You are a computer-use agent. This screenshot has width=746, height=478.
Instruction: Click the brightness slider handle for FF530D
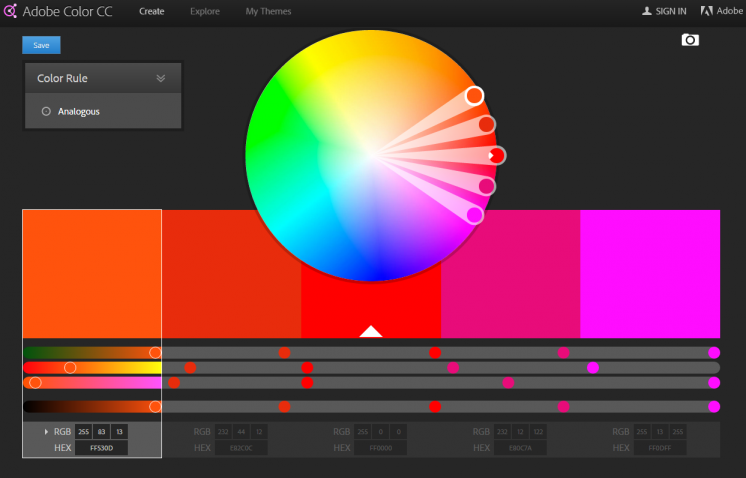pyautogui.click(x=155, y=407)
